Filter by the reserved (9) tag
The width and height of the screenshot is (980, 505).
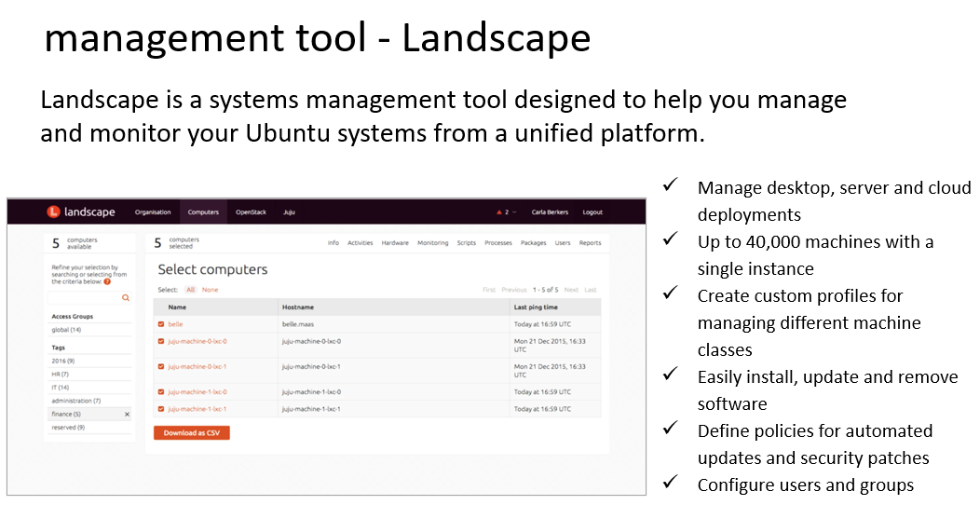coord(68,428)
